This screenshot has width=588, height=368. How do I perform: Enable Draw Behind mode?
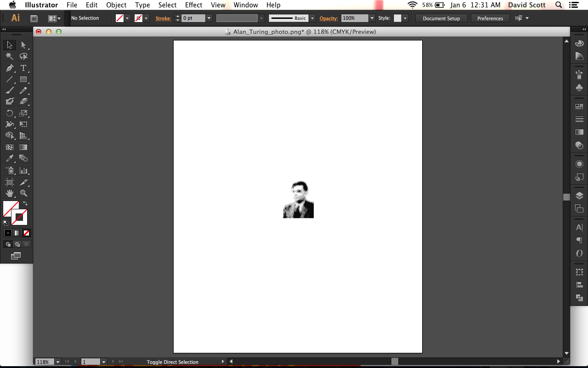tap(17, 244)
